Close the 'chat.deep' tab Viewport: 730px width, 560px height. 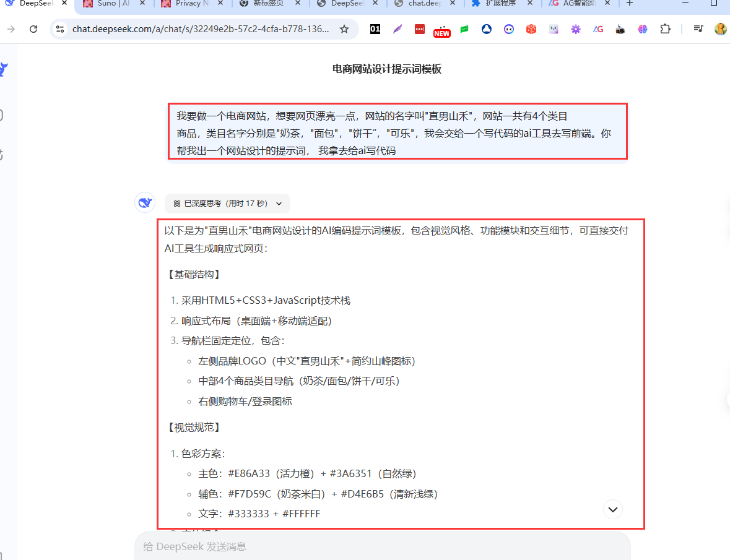tap(453, 3)
